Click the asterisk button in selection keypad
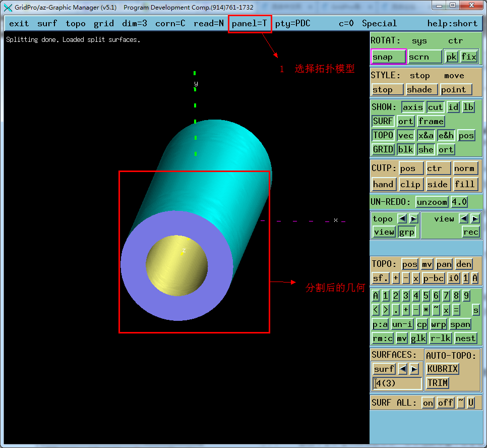 [426, 310]
